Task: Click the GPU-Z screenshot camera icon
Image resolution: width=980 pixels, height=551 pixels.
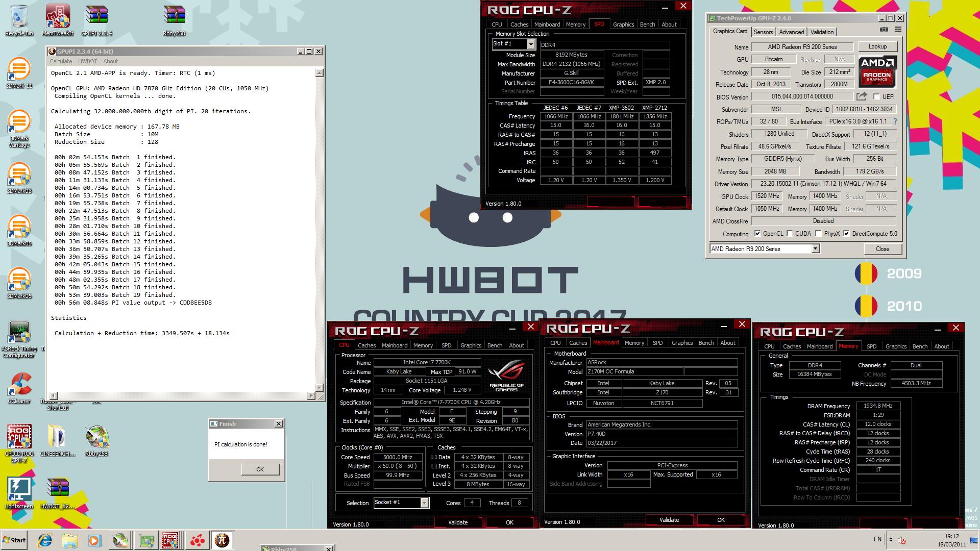Action: (884, 30)
